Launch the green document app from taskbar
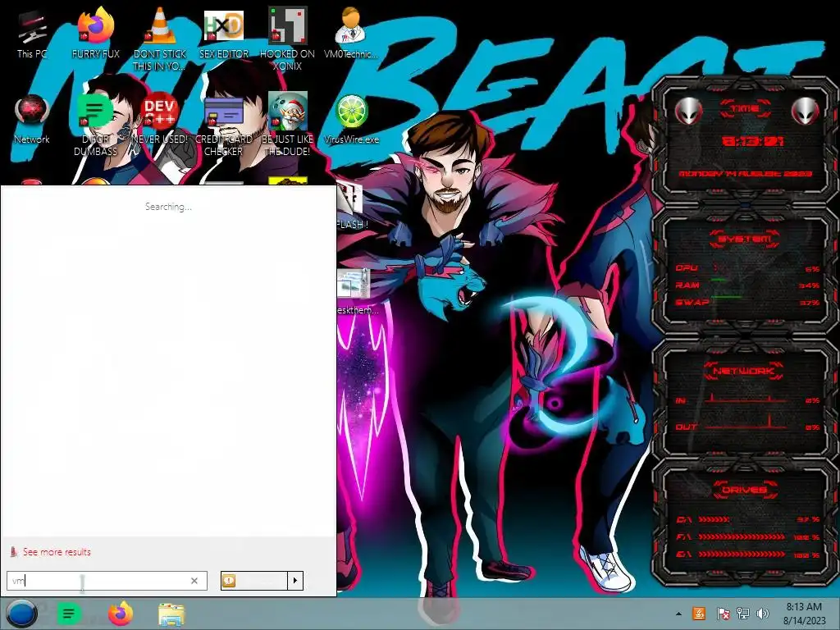 (x=69, y=614)
